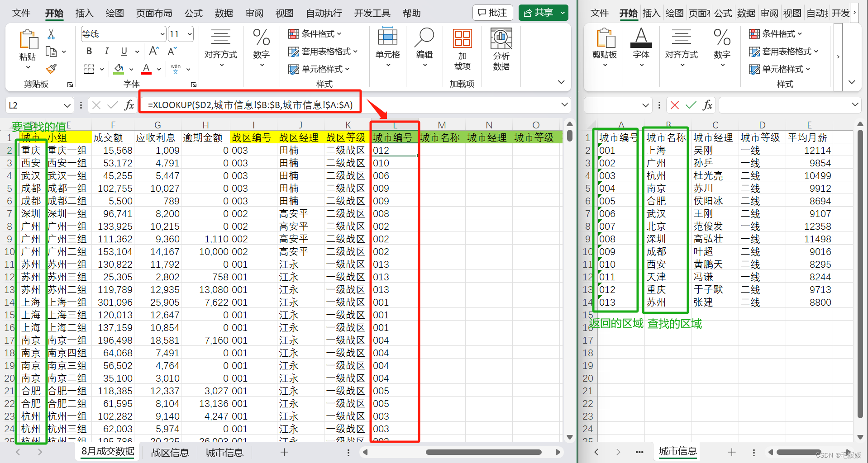This screenshot has width=868, height=463.
Task: Click font group dialog launcher icon
Action: (x=194, y=85)
